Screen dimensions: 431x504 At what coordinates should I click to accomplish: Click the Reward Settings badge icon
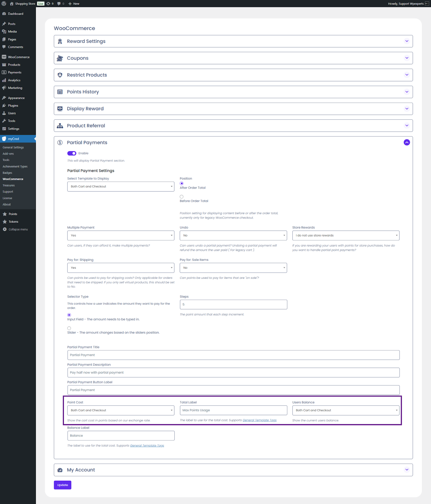tap(60, 41)
